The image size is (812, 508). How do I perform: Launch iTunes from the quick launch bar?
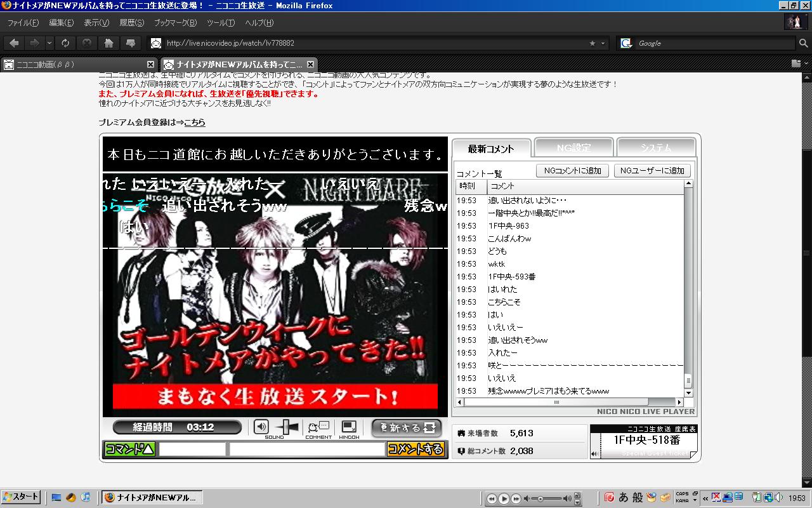(85, 497)
